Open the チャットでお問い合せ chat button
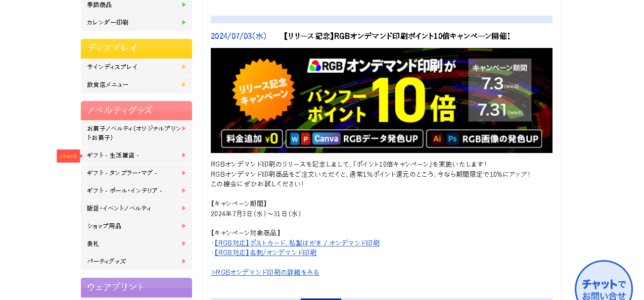The image size is (644, 300). click(x=604, y=281)
